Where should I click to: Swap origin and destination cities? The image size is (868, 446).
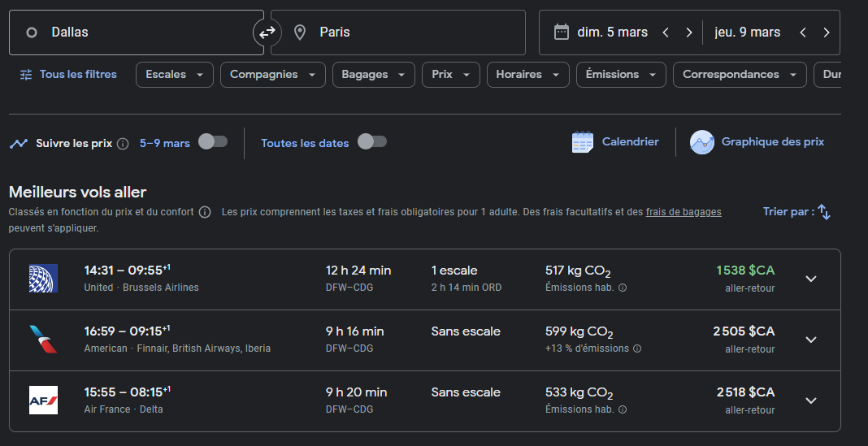(267, 32)
